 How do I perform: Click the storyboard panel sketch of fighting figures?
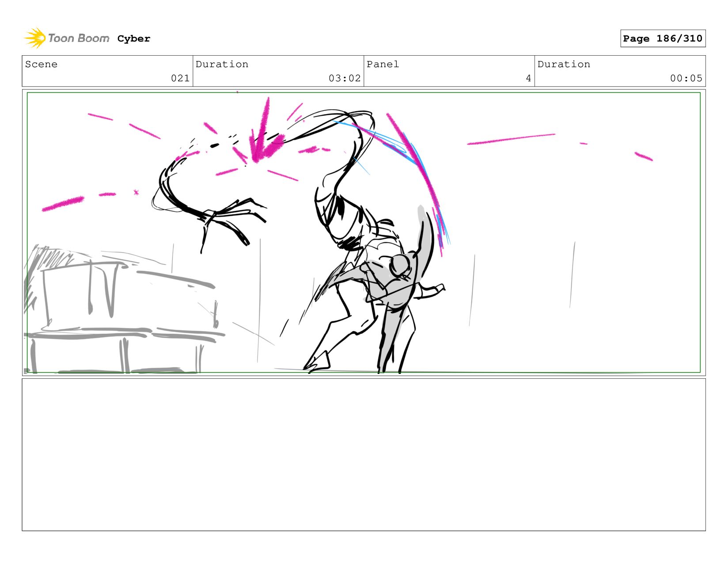click(x=364, y=232)
